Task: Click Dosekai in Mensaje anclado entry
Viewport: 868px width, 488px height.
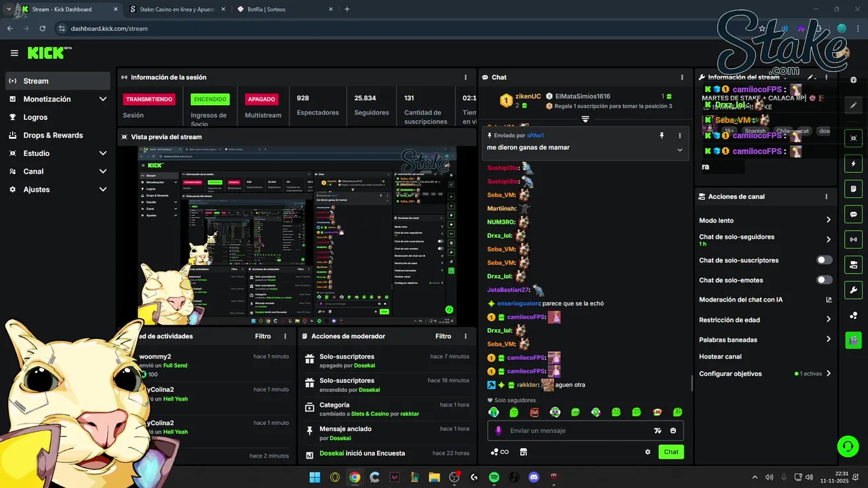Action: point(340,438)
